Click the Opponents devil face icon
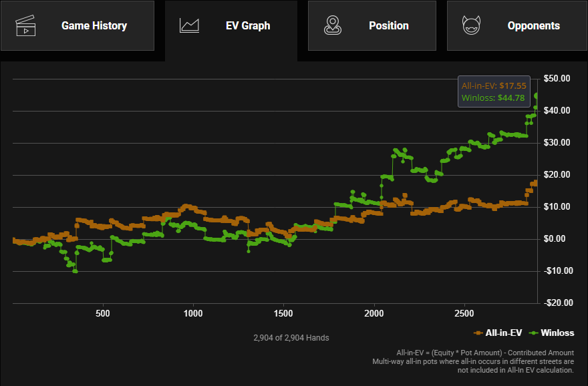 [471, 25]
